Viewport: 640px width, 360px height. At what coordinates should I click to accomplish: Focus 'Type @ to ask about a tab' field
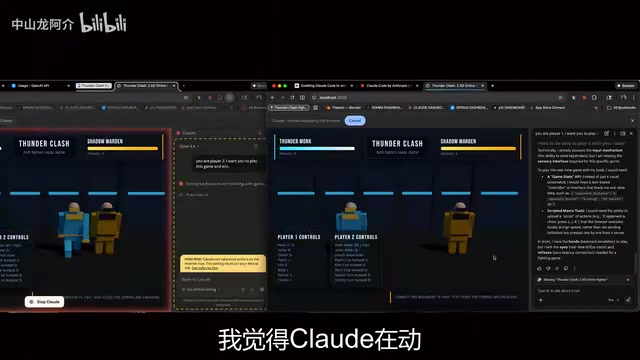[584, 291]
